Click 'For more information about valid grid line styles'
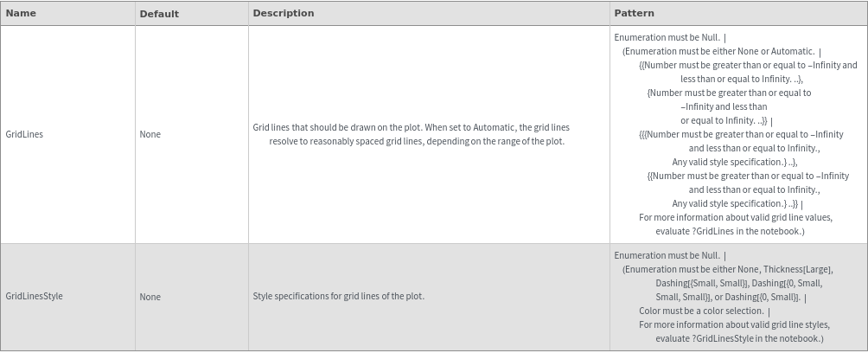Screen dimensions: 868x353 pos(734,324)
